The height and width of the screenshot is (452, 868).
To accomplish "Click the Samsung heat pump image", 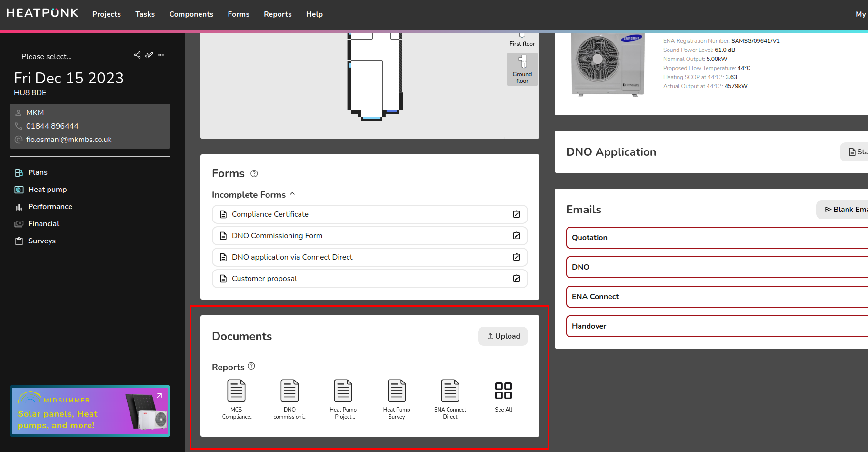I will coord(608,65).
